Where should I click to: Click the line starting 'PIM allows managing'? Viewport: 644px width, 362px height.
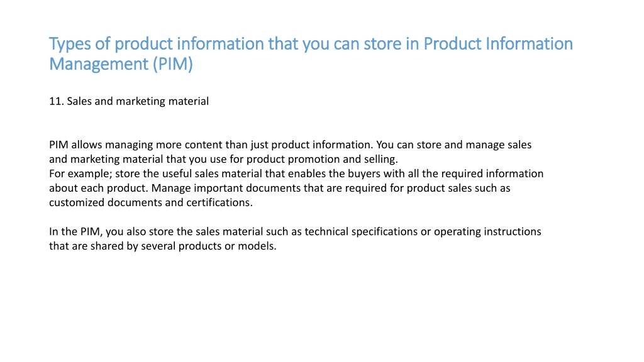click(291, 145)
